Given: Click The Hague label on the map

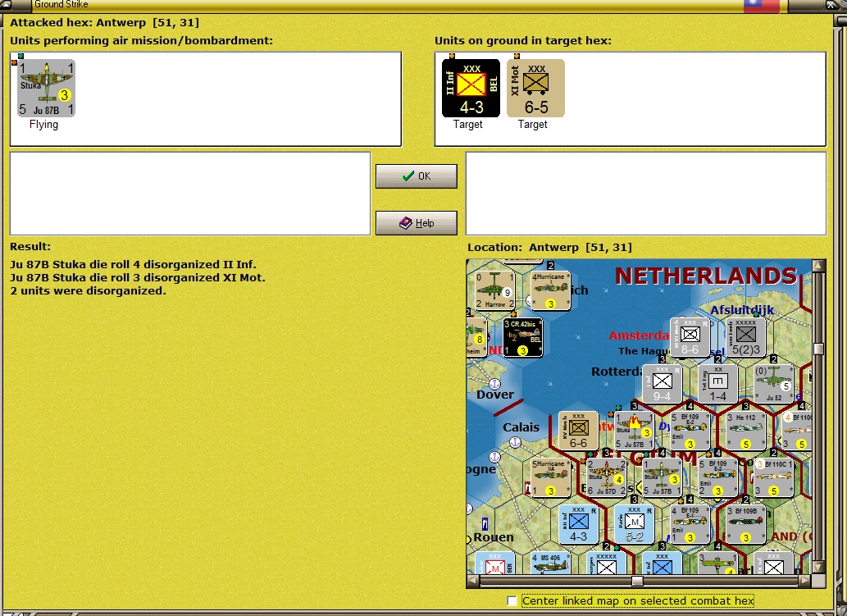Looking at the screenshot, I should point(643,351).
